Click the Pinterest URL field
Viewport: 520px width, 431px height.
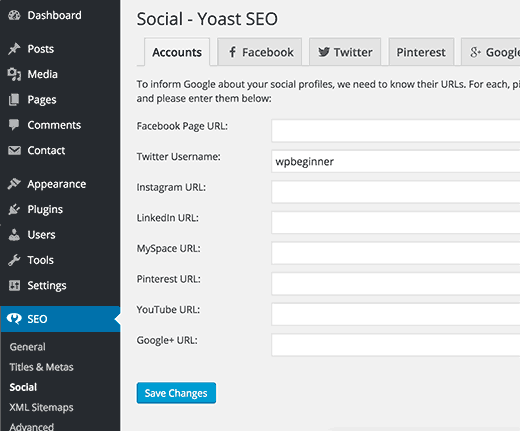pyautogui.click(x=396, y=284)
